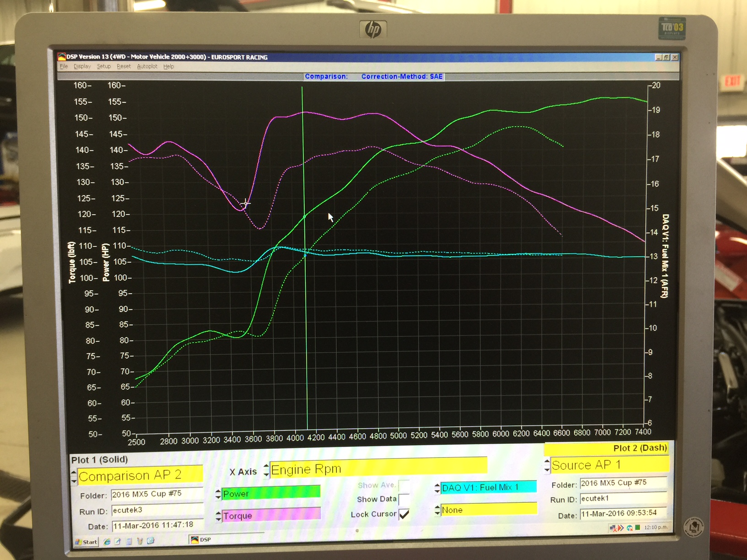Click the Run ID field showing ecutek1
This screenshot has width=747, height=560.
click(x=623, y=498)
